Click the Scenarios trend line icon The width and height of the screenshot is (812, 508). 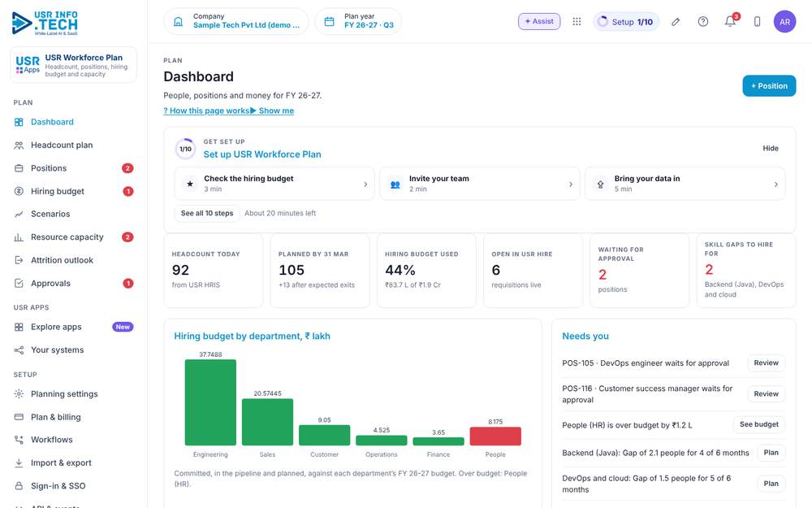pos(19,214)
